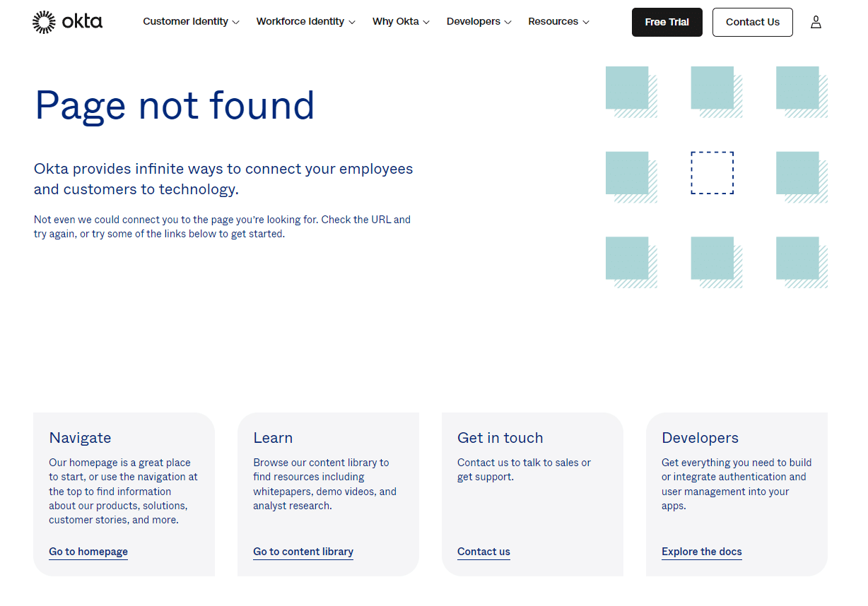Select the Navigate card heading

[80, 438]
